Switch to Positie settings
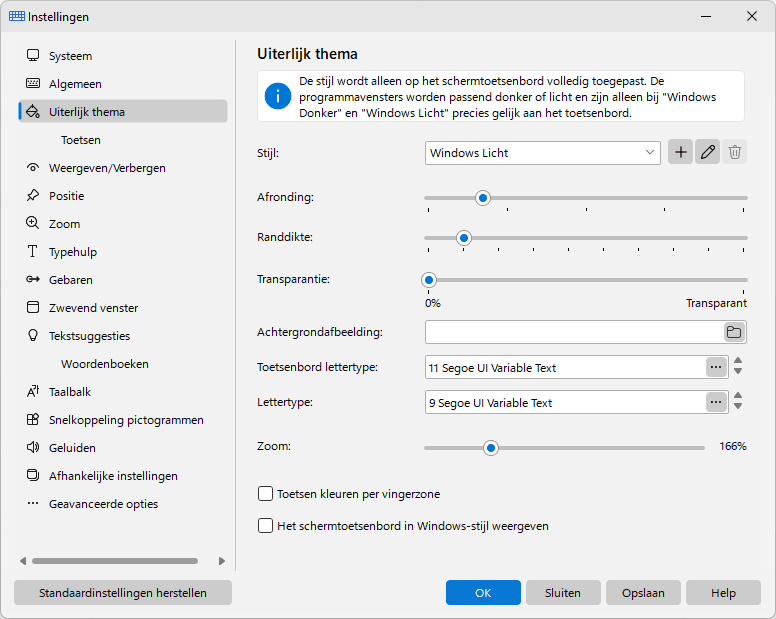The height and width of the screenshot is (619, 776). 123,195
